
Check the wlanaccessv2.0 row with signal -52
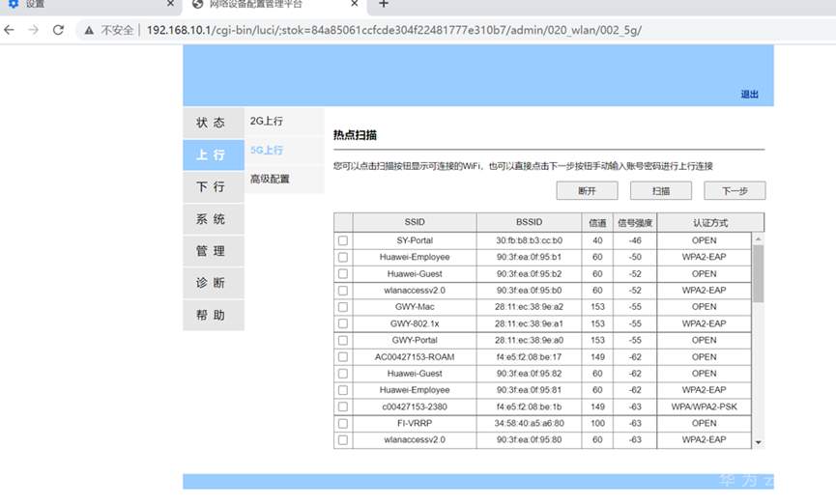point(343,291)
